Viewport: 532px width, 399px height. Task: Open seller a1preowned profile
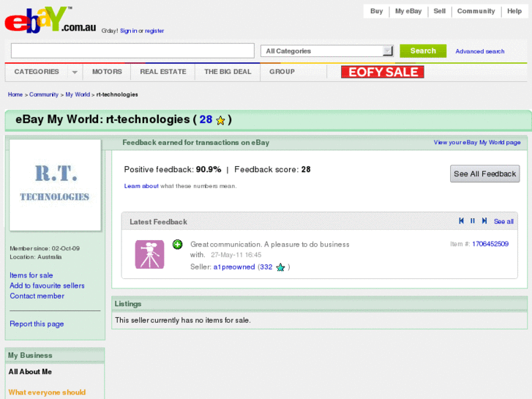click(x=234, y=267)
